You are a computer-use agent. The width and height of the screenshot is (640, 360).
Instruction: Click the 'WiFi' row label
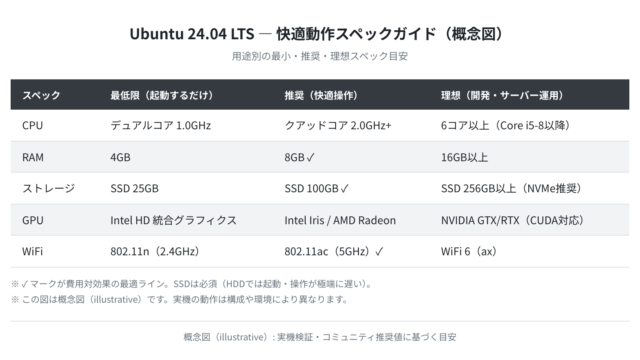click(x=32, y=251)
